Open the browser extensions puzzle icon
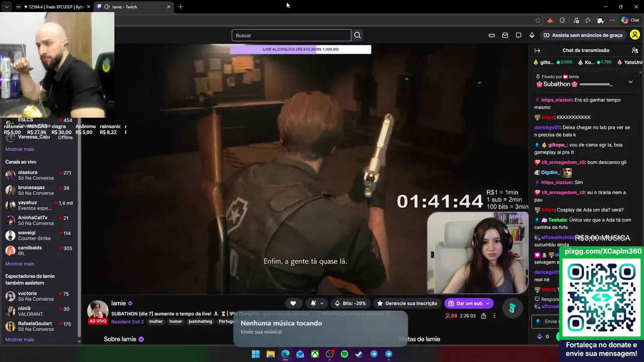Screen dimensions: 644x362 click(x=562, y=20)
